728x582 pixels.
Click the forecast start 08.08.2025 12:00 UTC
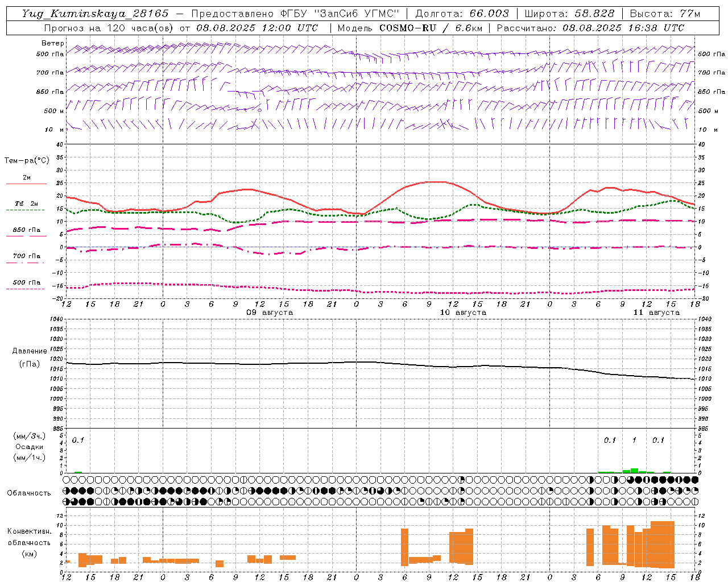[x=257, y=28]
